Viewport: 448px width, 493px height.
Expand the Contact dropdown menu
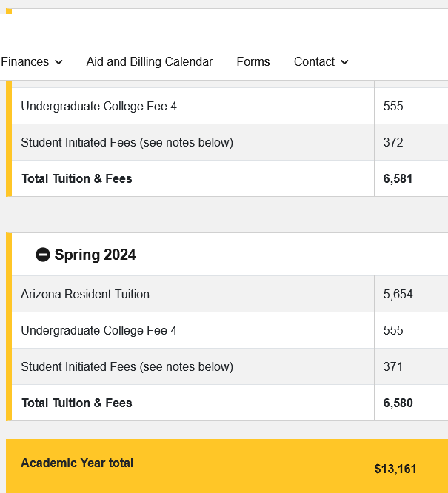[321, 61]
